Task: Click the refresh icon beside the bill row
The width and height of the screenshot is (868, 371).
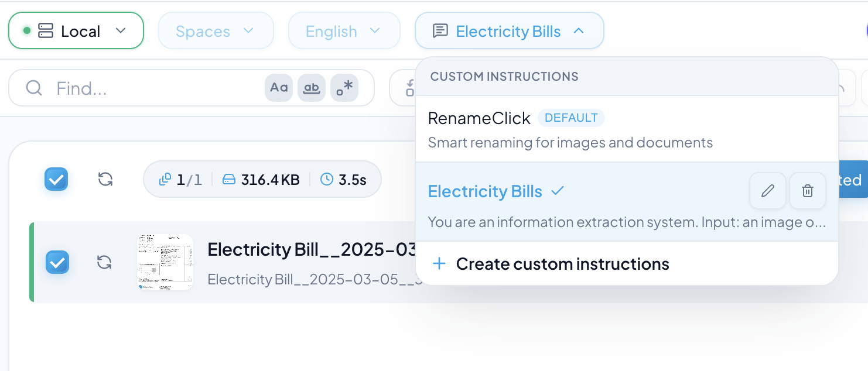Action: click(104, 263)
